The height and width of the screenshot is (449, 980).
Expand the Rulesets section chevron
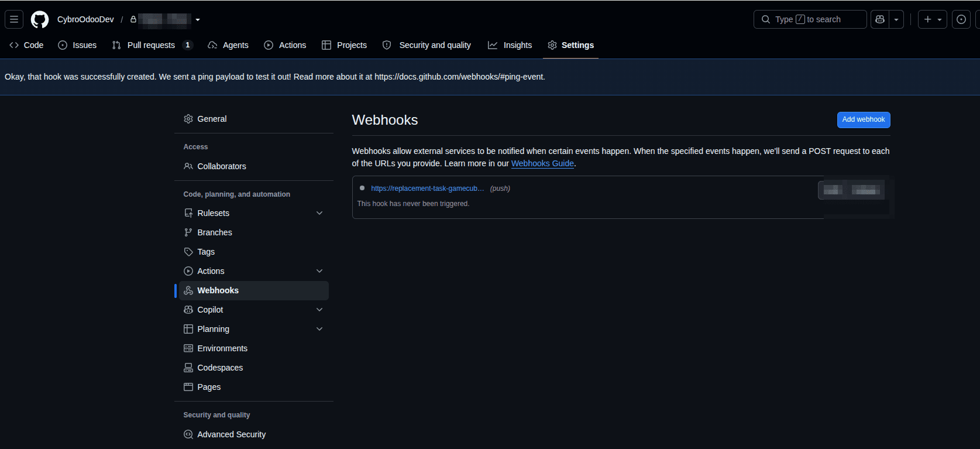(319, 213)
